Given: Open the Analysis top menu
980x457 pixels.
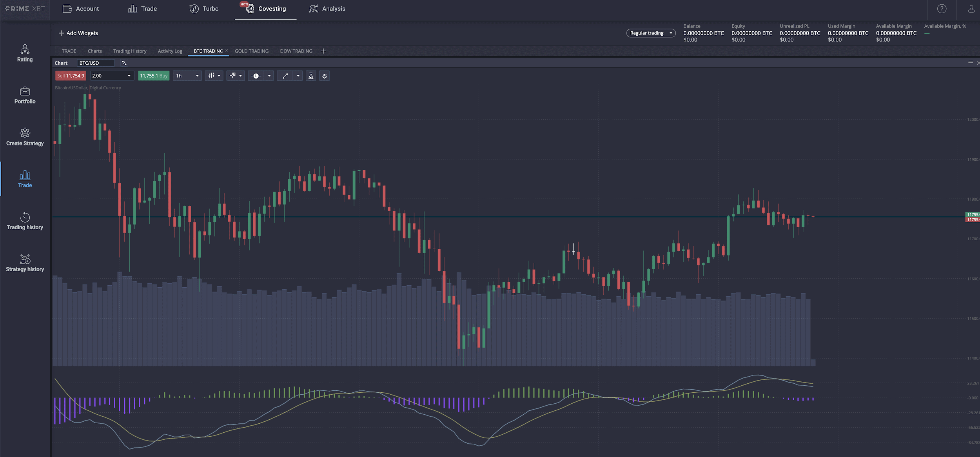Looking at the screenshot, I should 327,9.
